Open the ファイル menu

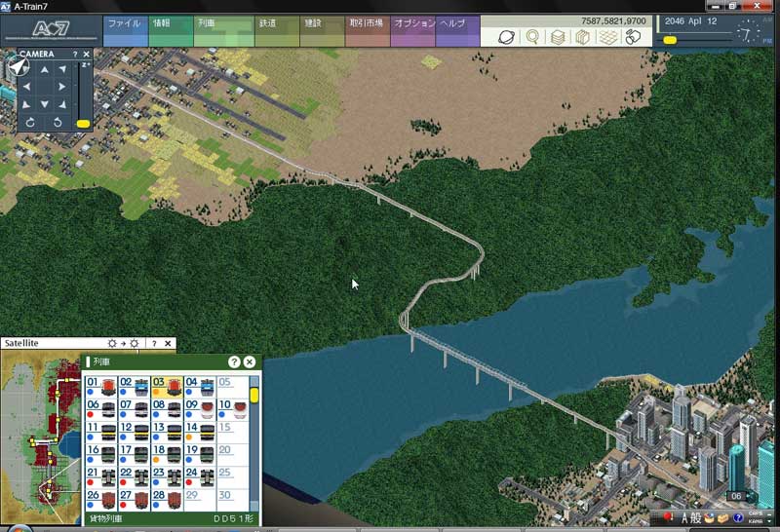123,23
